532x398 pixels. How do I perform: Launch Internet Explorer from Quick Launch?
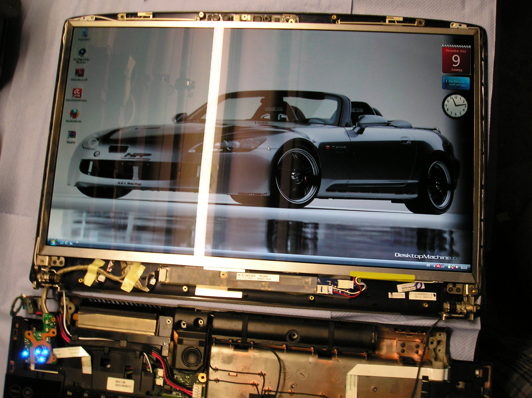click(x=67, y=243)
